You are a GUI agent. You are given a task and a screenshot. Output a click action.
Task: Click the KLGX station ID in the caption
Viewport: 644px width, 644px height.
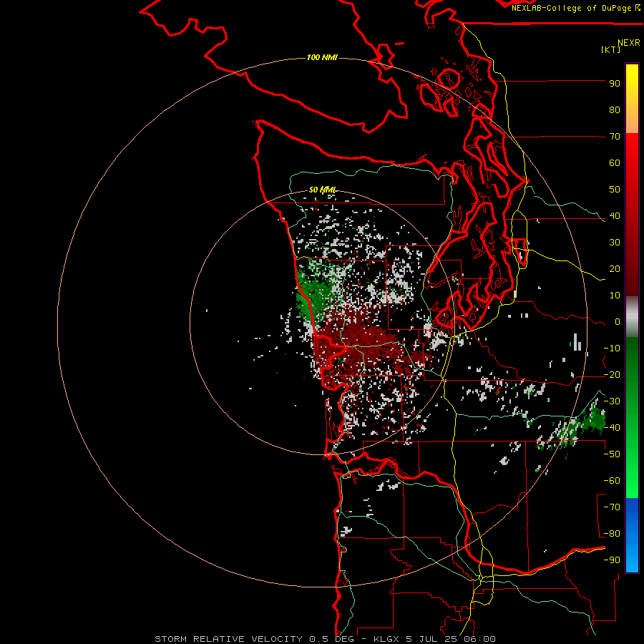tap(386, 639)
